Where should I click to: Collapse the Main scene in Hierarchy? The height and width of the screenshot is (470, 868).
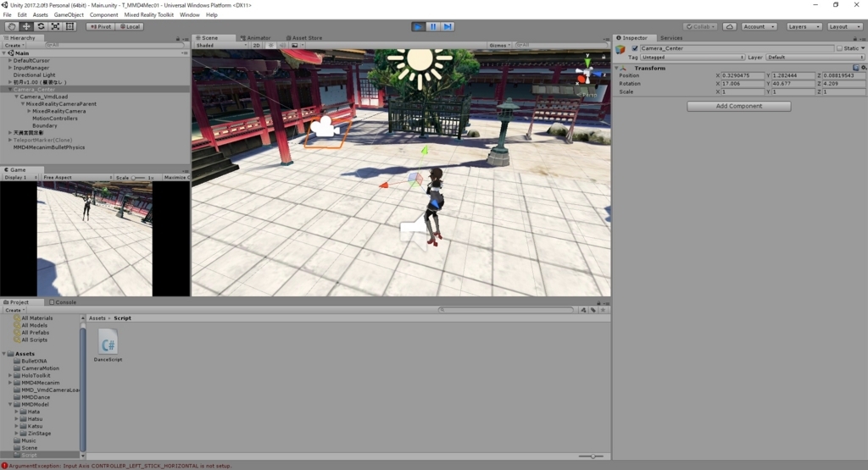point(4,53)
